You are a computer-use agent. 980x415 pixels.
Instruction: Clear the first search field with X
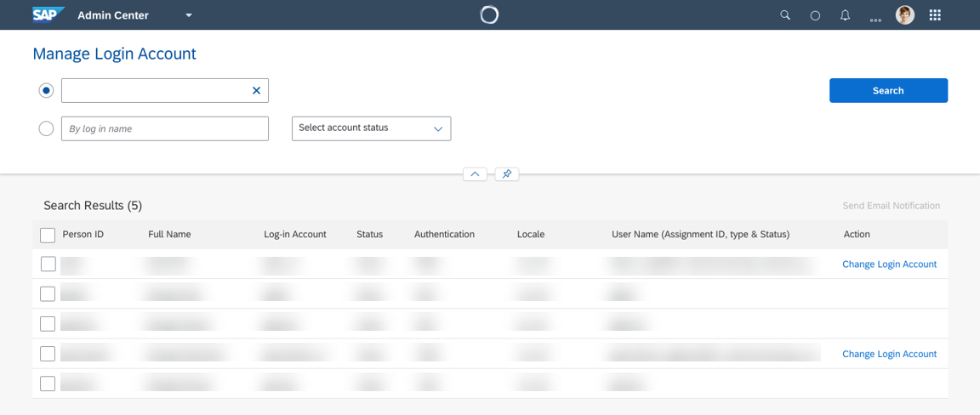coord(256,91)
